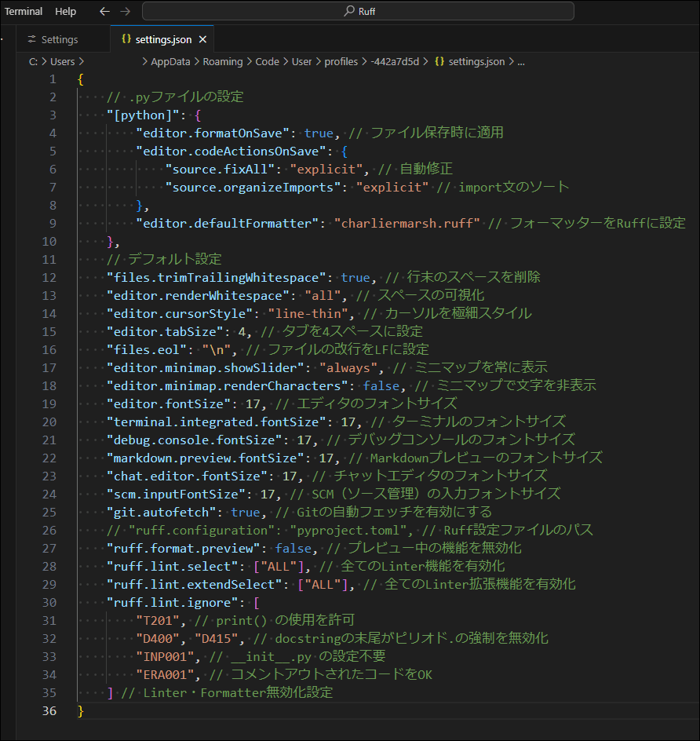Click "files.trimTrailingWhitespace" key
Image resolution: width=700 pixels, height=741 pixels.
[x=217, y=278]
